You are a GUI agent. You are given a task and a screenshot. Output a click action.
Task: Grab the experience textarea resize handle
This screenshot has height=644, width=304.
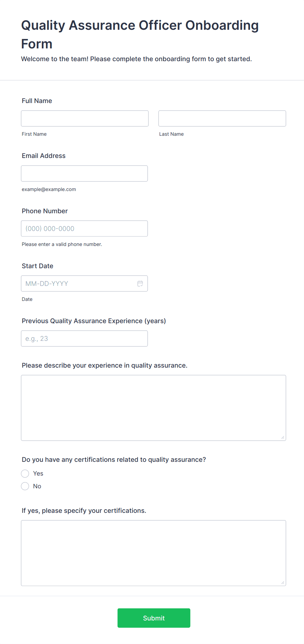pos(283,438)
